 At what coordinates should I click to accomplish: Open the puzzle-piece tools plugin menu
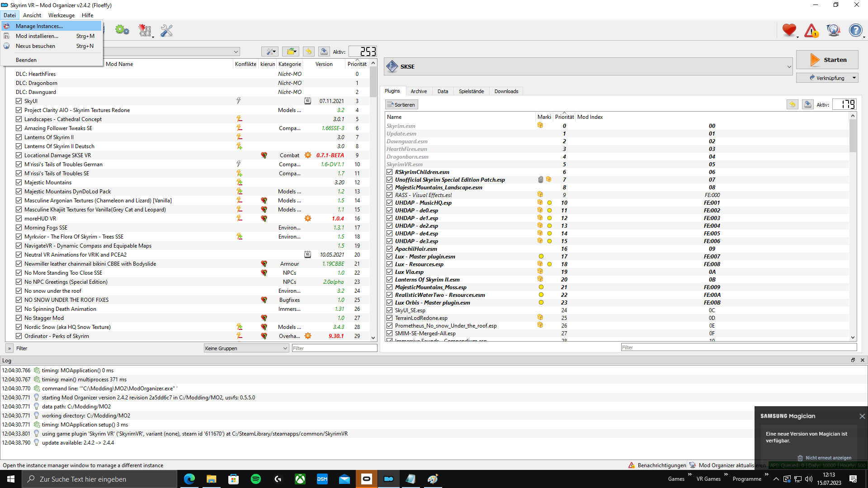(x=145, y=30)
